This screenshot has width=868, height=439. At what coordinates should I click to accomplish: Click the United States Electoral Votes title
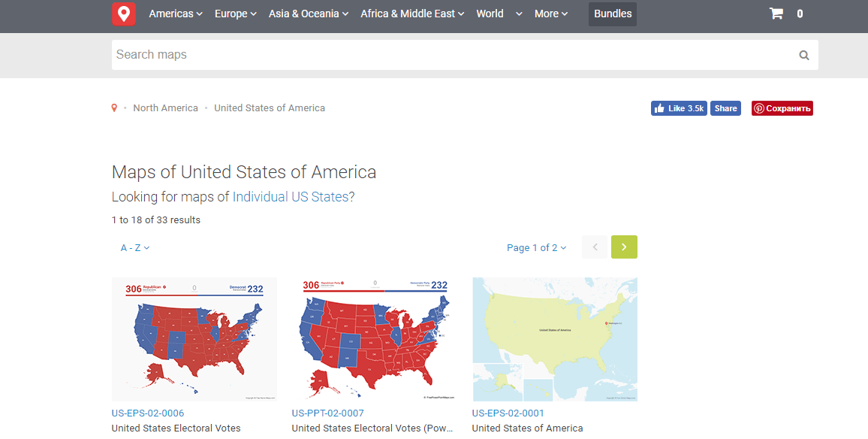176,428
